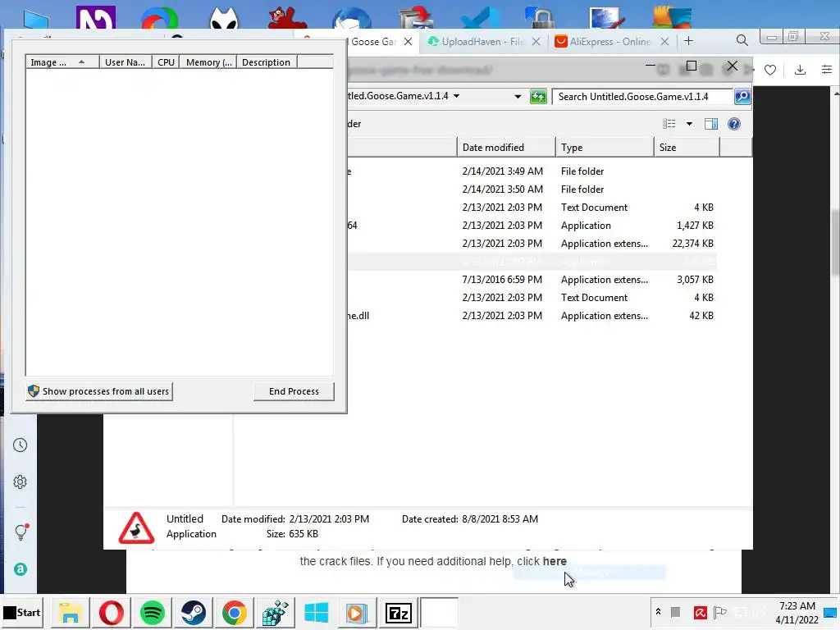Viewport: 840px width, 630px height.
Task: Click the green refresh button in Explorer address bar
Action: [538, 97]
